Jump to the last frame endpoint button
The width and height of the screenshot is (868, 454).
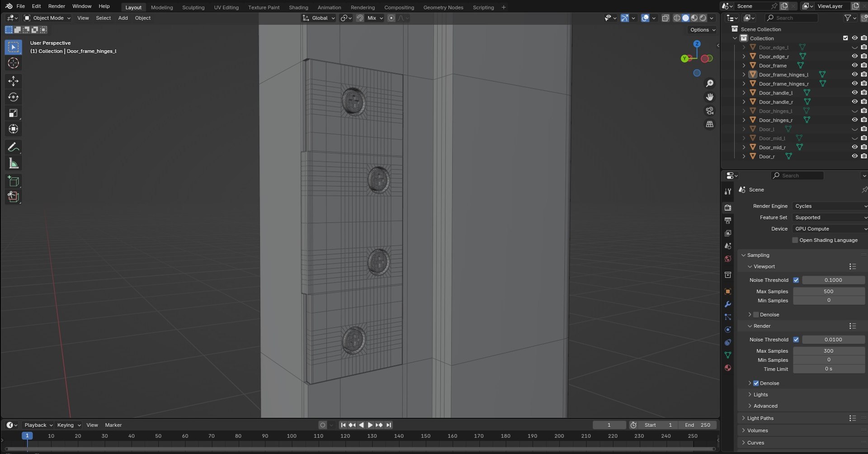(x=389, y=425)
